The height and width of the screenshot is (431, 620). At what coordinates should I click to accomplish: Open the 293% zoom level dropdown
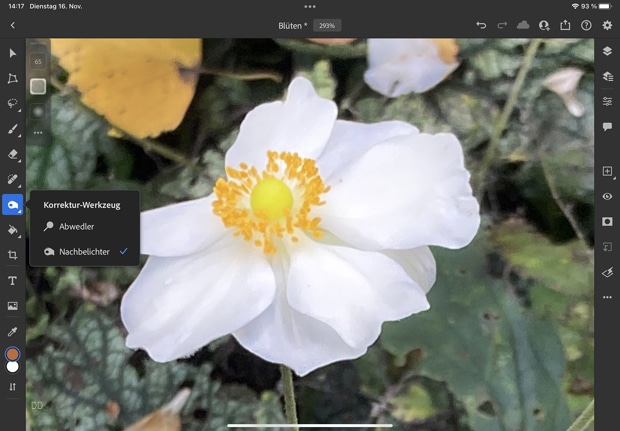tap(326, 25)
